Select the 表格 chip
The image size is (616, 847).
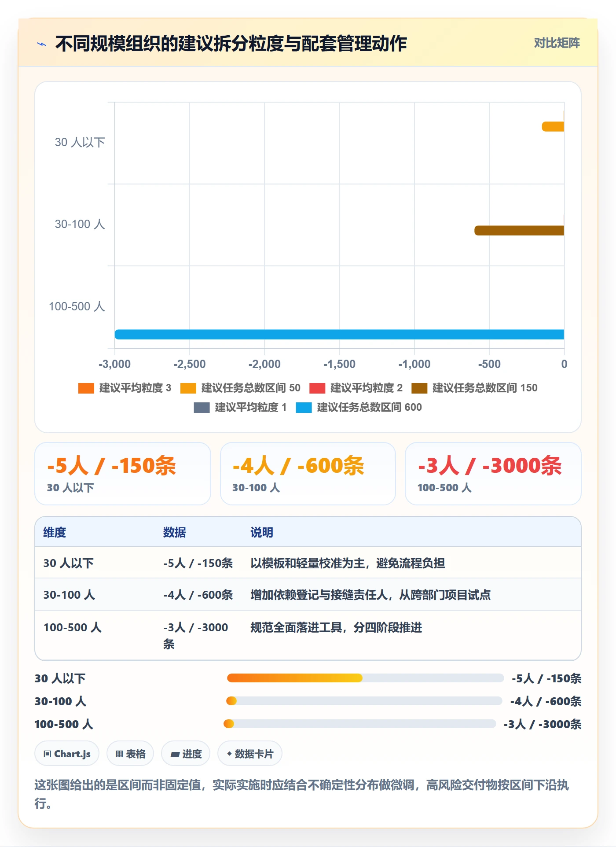[130, 754]
